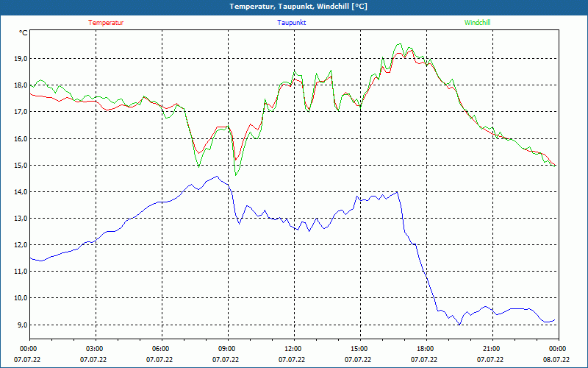
Task: Click the 08.07.22 date label
Action: point(556,360)
